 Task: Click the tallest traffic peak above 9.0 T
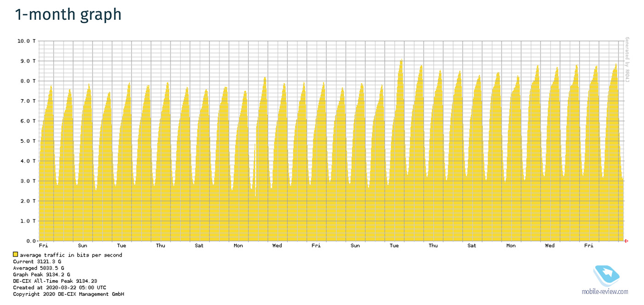pyautogui.click(x=401, y=61)
